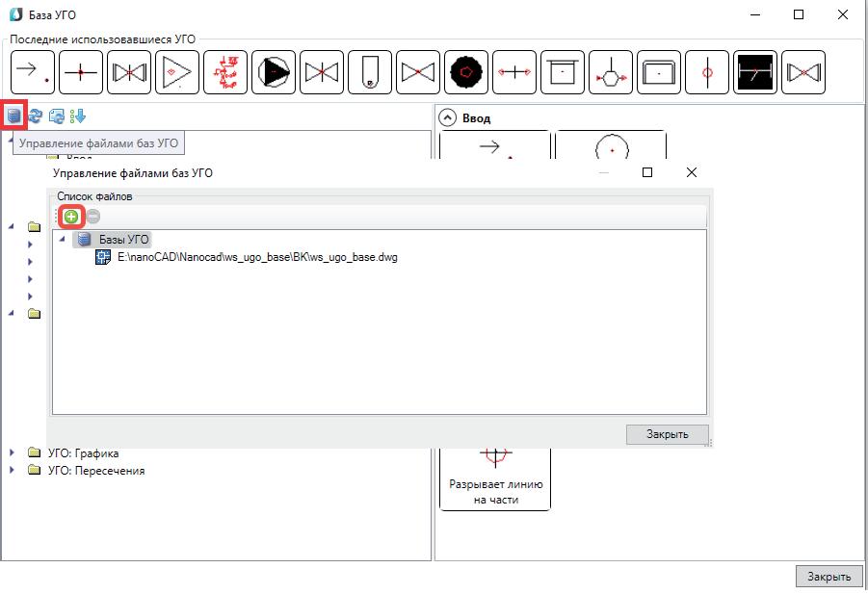Select recent horizontal line with red diamond ends
Viewport: 868px width, 594px height.
(x=514, y=72)
